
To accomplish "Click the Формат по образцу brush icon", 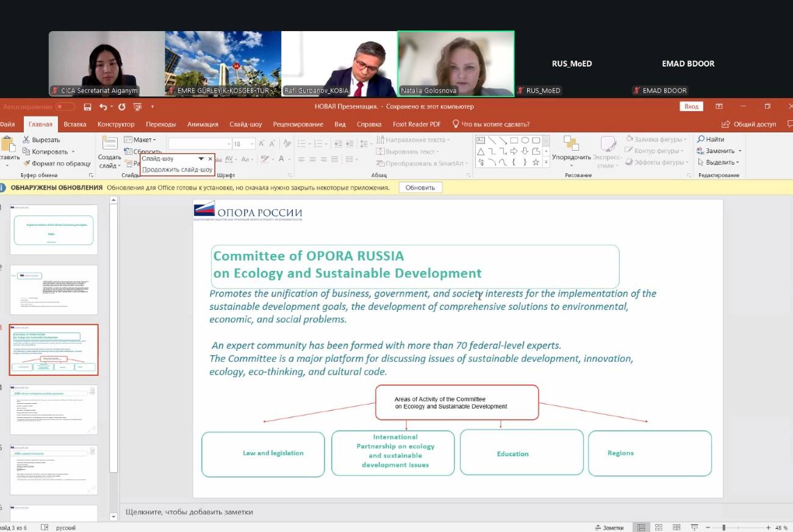I will click(x=26, y=163).
